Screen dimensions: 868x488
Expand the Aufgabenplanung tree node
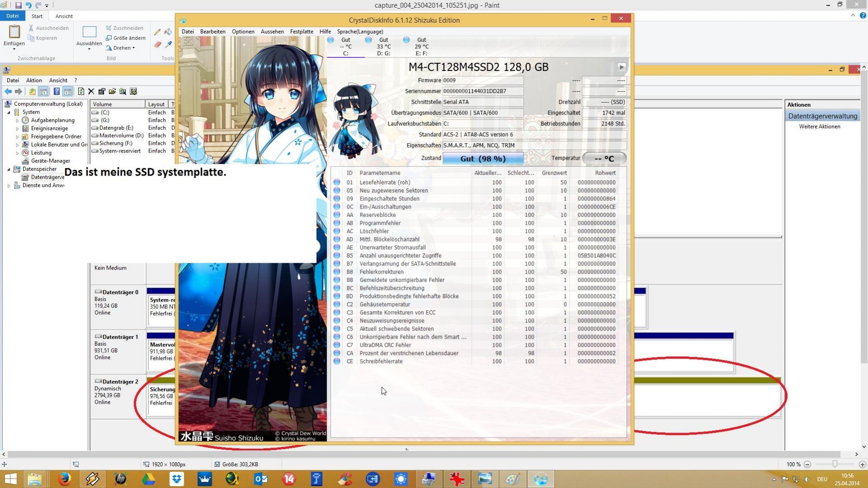[x=17, y=120]
